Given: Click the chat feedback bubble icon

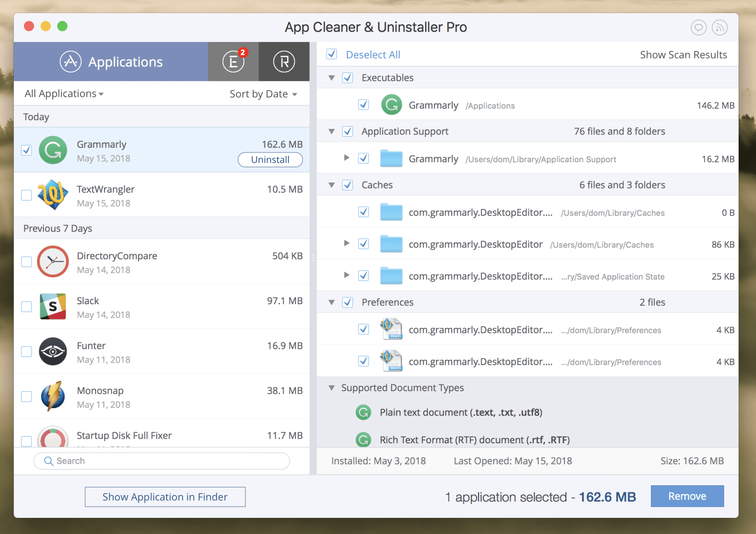Looking at the screenshot, I should [x=698, y=28].
